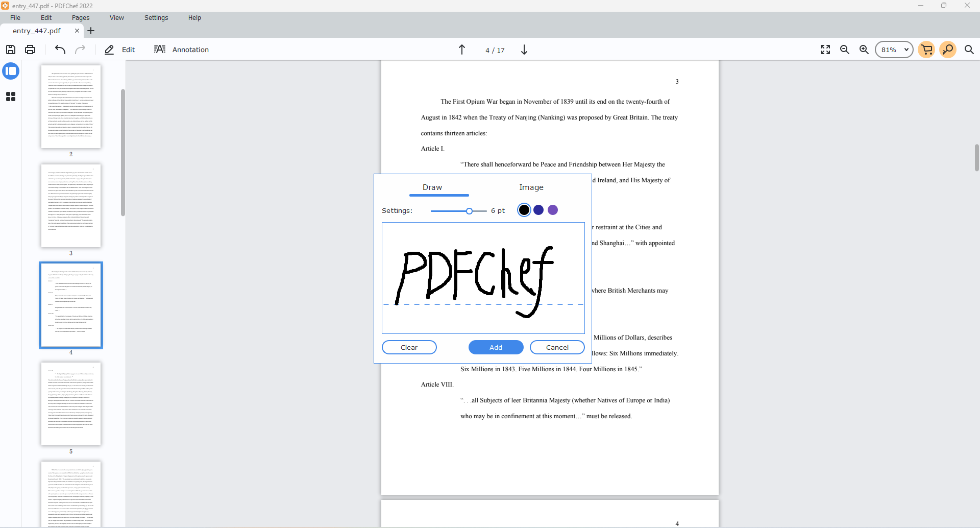This screenshot has height=528, width=980.
Task: Click the "6 pt" thickness value
Action: (x=498, y=210)
